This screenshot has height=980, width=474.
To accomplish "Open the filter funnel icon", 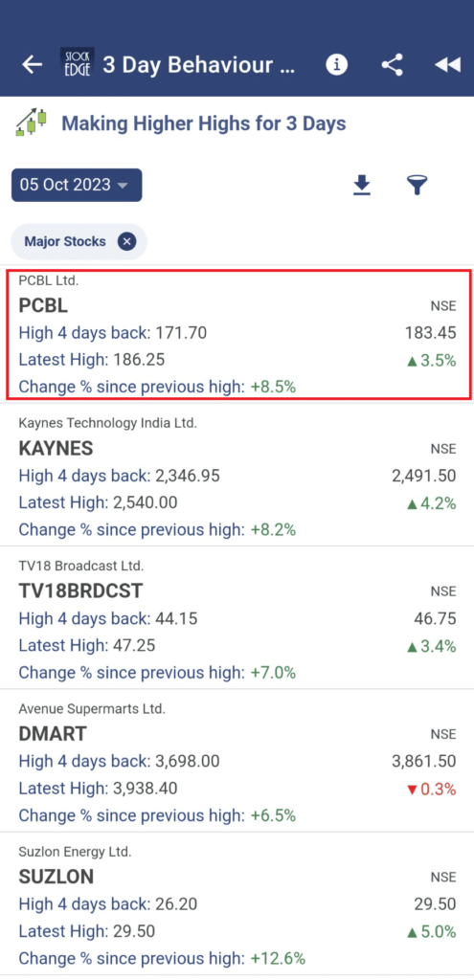I will coord(418,185).
